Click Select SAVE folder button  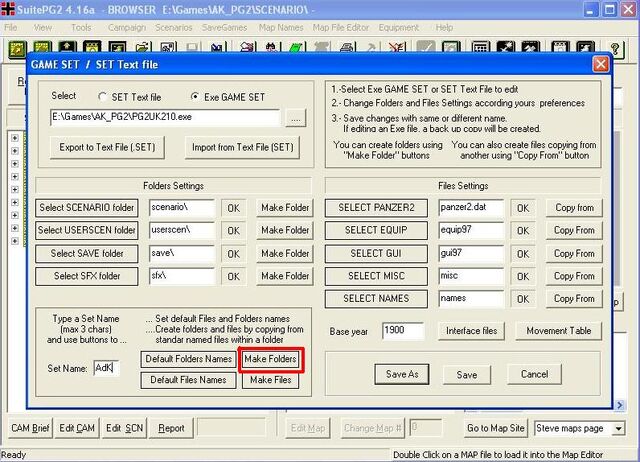point(87,253)
